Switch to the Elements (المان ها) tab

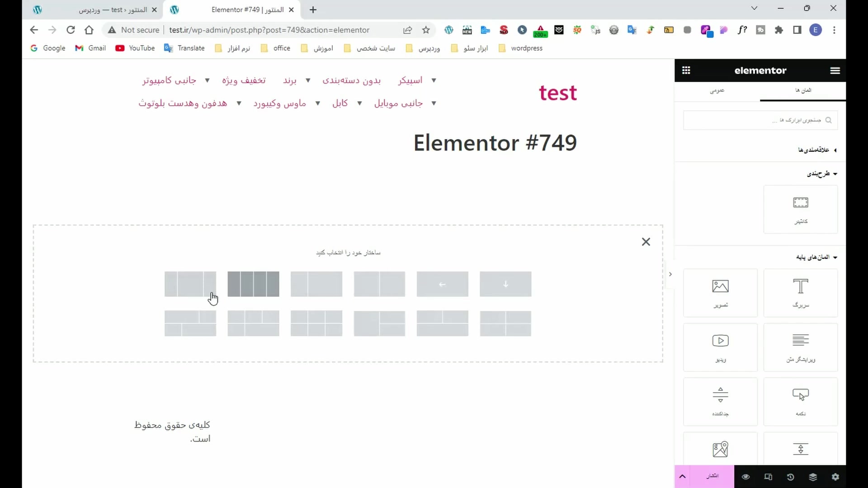[803, 90]
